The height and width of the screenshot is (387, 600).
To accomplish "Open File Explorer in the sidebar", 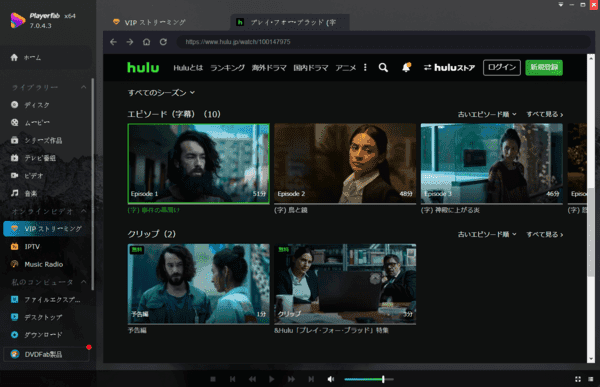I will pyautogui.click(x=46, y=299).
